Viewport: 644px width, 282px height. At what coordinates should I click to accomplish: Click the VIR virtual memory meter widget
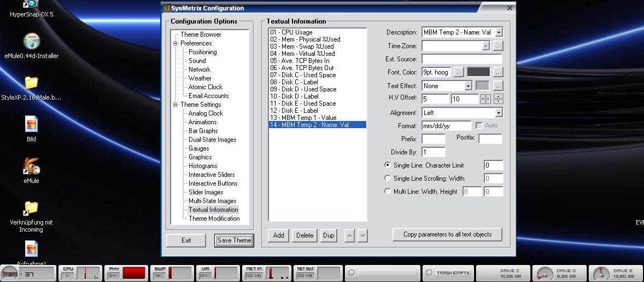pos(218,273)
